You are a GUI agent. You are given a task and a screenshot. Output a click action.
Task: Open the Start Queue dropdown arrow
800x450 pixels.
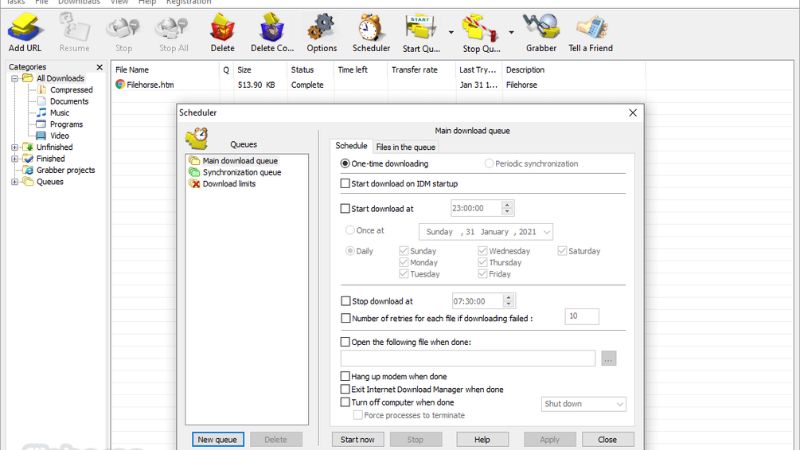(451, 32)
